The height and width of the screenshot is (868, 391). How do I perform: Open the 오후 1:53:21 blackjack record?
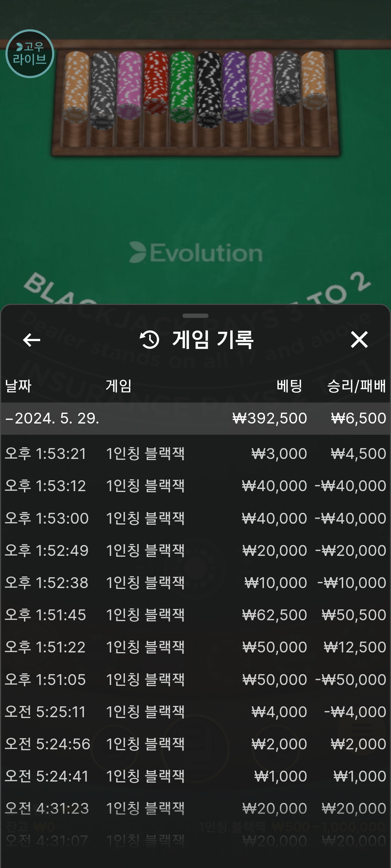[x=195, y=454]
